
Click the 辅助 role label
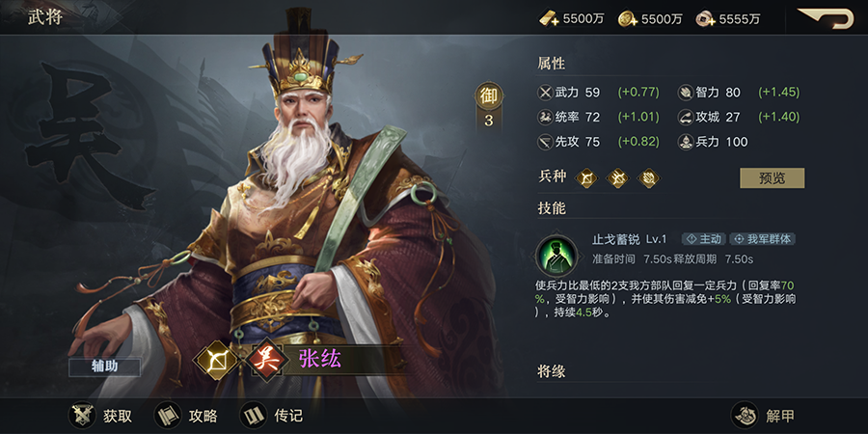click(x=104, y=366)
